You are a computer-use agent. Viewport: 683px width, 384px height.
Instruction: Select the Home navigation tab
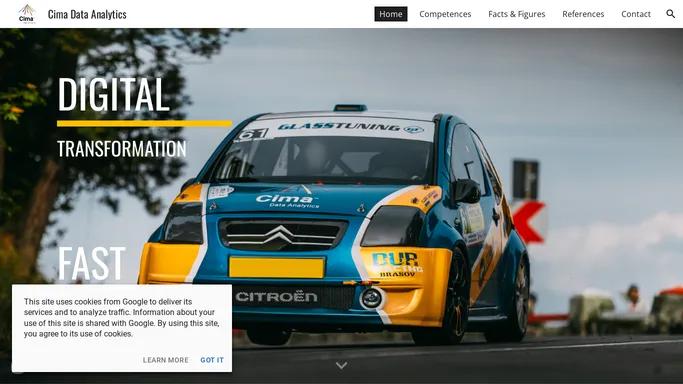[x=391, y=14]
